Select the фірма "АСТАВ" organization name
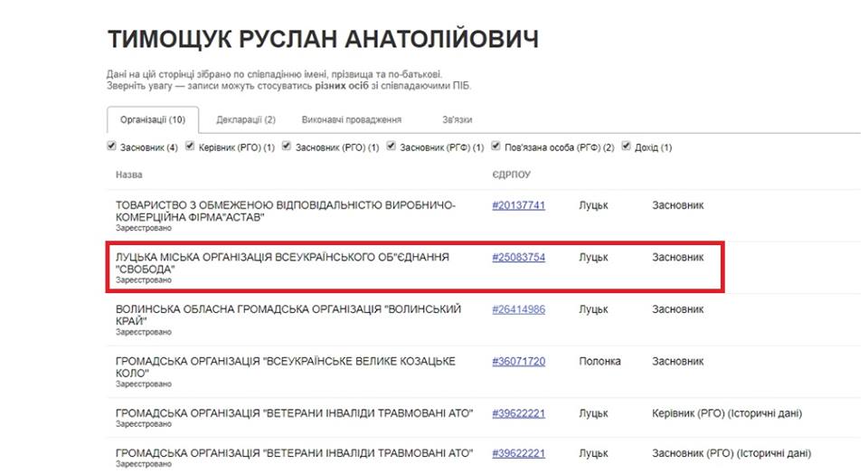 [286, 211]
